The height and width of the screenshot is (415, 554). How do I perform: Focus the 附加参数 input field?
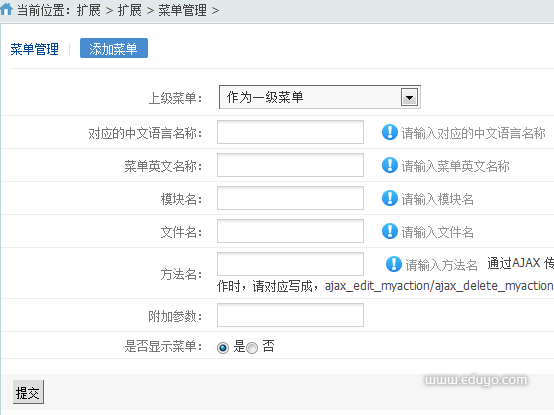point(290,315)
